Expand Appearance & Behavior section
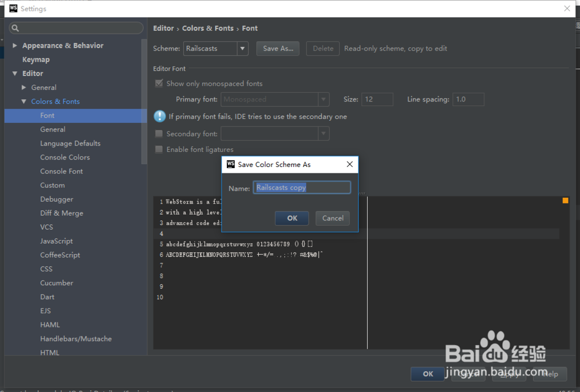Viewport: 580px width, 392px height. [x=15, y=45]
